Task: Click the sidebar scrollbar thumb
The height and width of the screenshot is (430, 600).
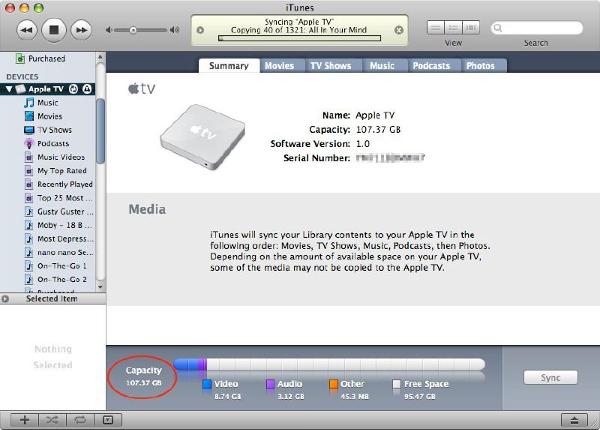Action: point(100,131)
